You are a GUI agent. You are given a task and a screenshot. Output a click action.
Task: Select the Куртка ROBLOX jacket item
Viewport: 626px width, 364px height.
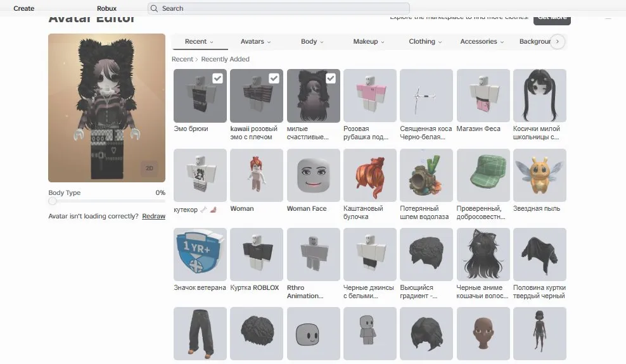pos(257,254)
